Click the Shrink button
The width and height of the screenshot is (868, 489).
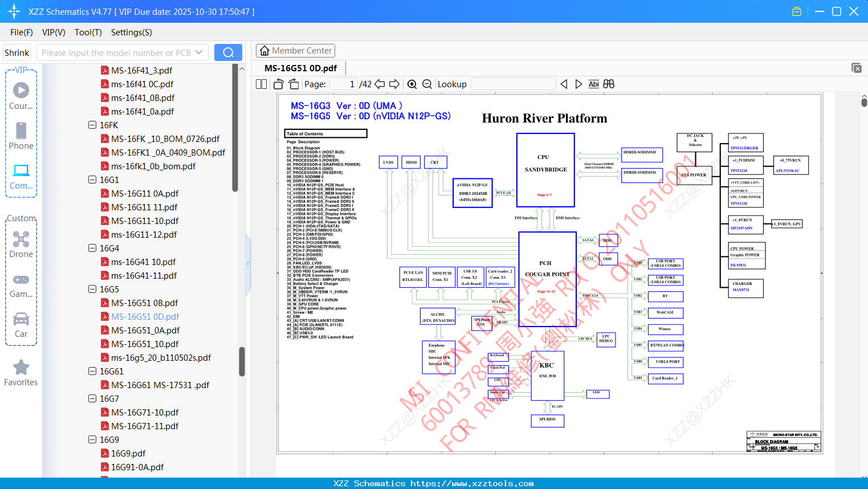pyautogui.click(x=17, y=52)
